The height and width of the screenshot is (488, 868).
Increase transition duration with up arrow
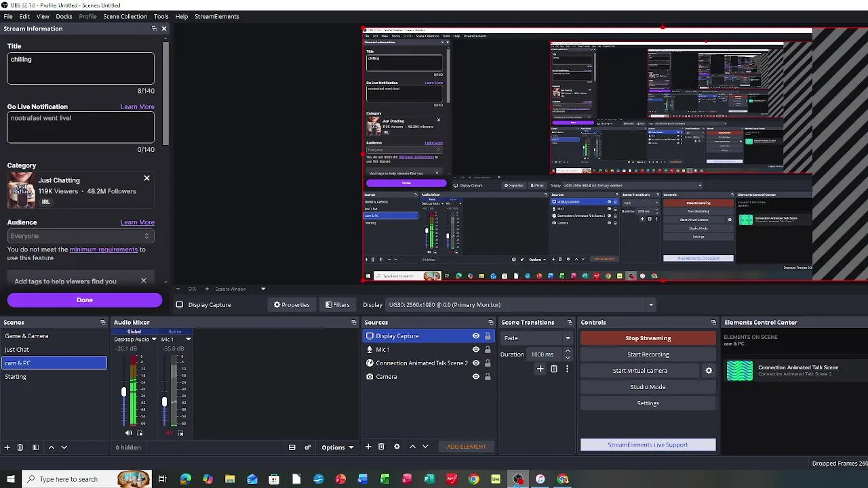(568, 351)
